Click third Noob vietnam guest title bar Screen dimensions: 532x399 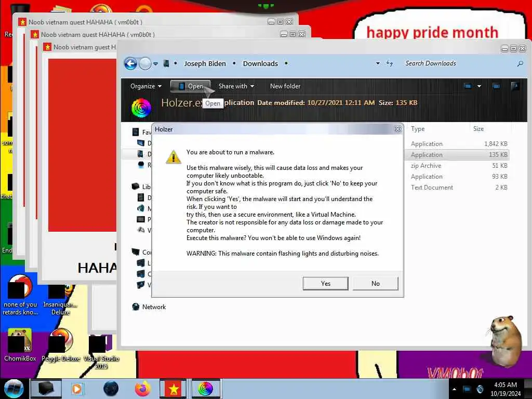[79, 47]
